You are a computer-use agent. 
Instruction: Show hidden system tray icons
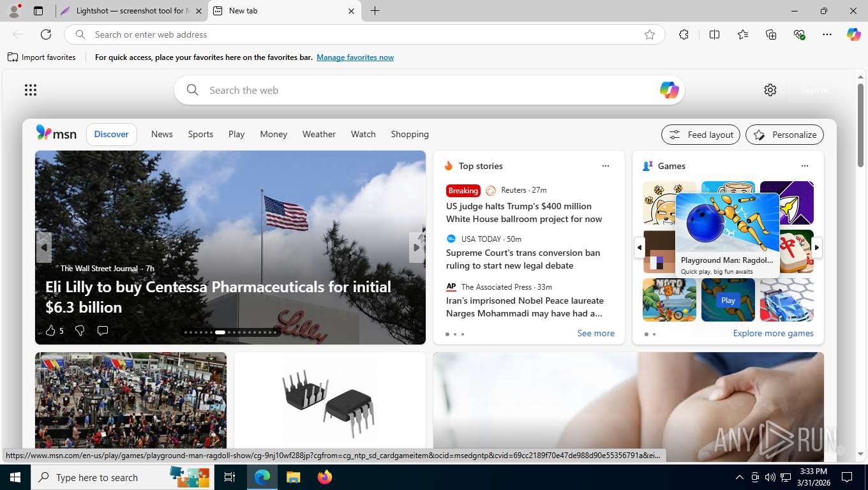(740, 477)
